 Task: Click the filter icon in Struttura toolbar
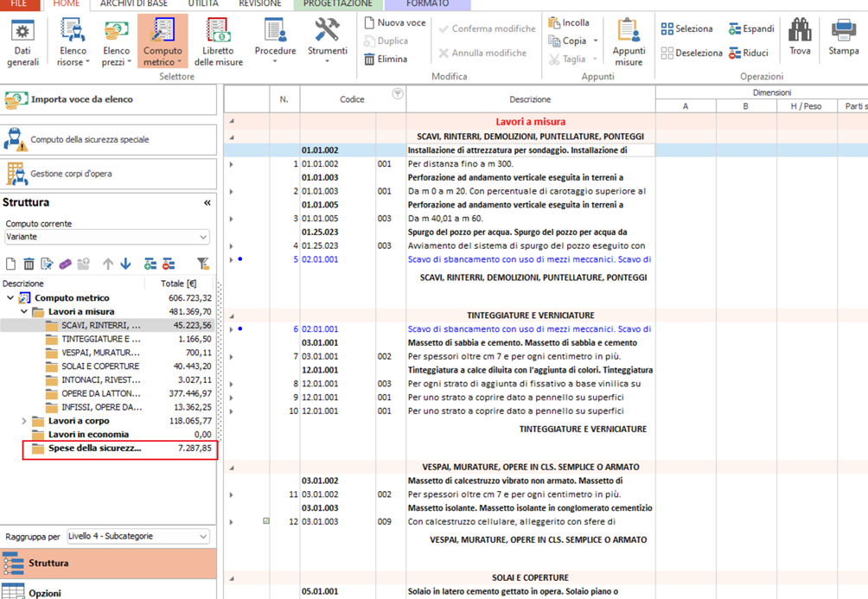tap(203, 264)
